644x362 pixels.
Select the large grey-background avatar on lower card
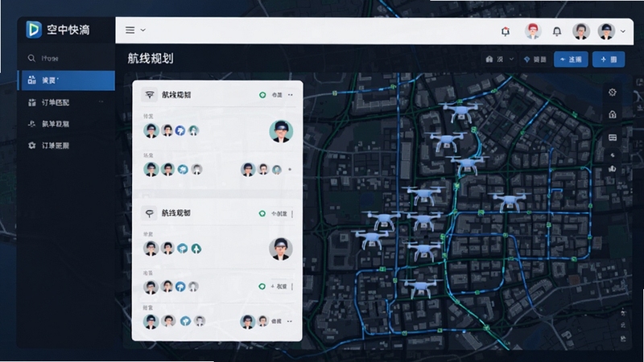point(281,249)
